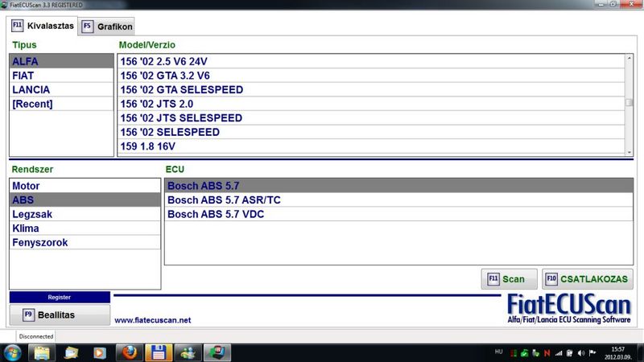Select Bosch ABS 5.7 VDC ECU

[x=215, y=214]
